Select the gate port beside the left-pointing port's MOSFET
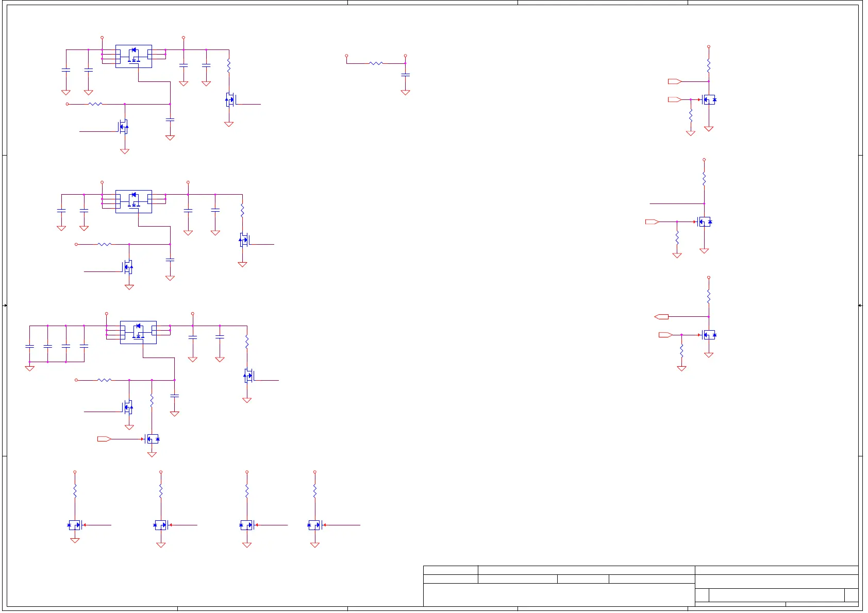 [665, 335]
